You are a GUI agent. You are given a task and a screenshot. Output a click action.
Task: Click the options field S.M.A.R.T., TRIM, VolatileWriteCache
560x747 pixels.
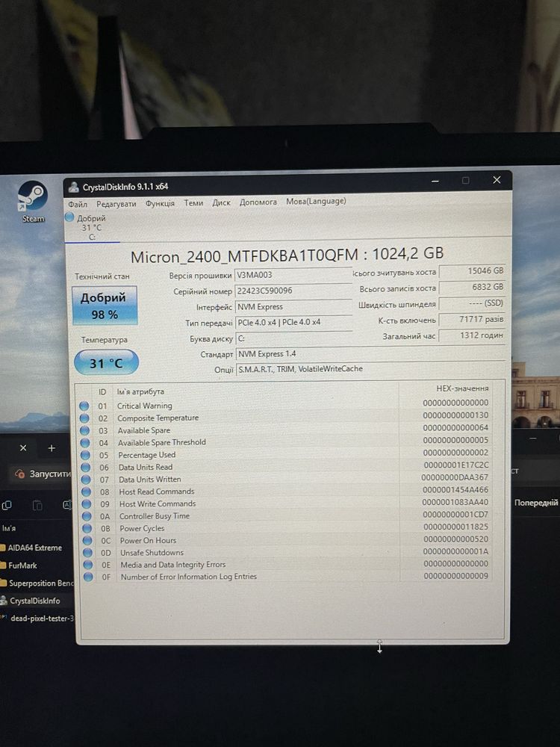click(x=370, y=369)
